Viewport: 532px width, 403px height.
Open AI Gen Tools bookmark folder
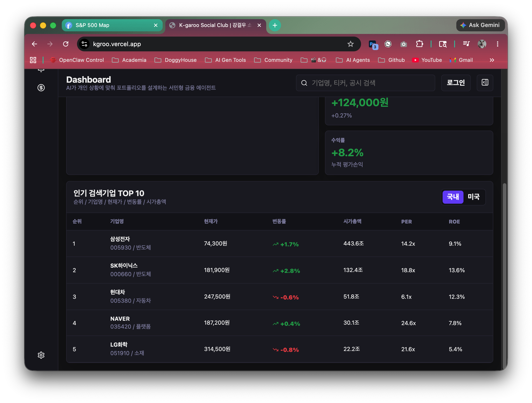click(225, 60)
